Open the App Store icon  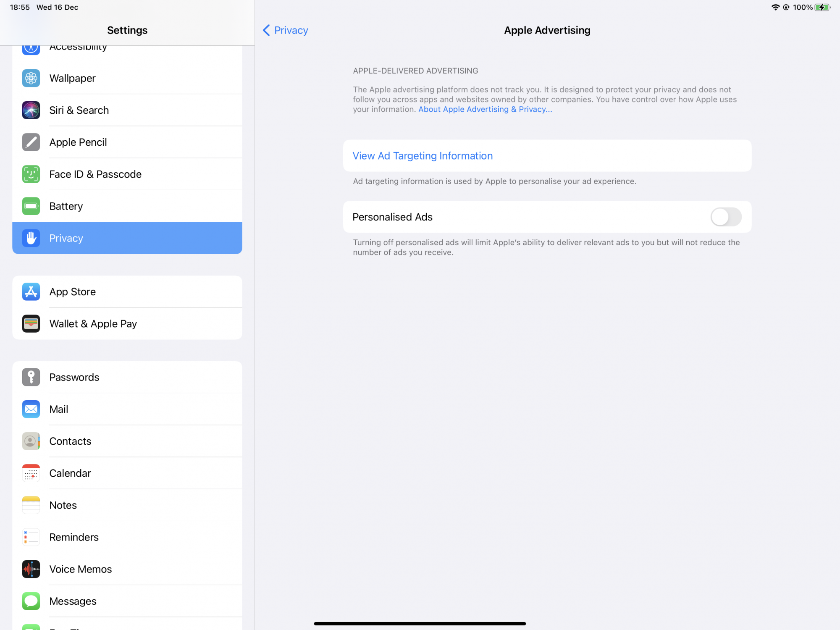(31, 291)
